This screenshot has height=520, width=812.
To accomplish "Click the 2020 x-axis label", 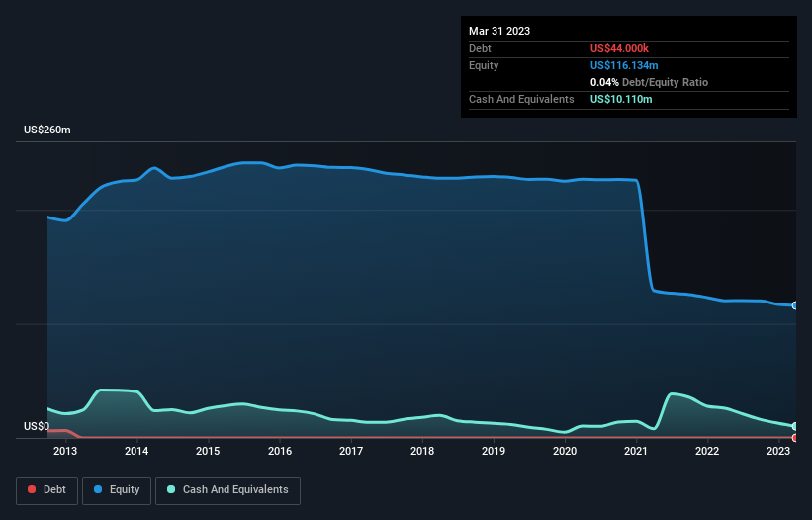I will (565, 451).
